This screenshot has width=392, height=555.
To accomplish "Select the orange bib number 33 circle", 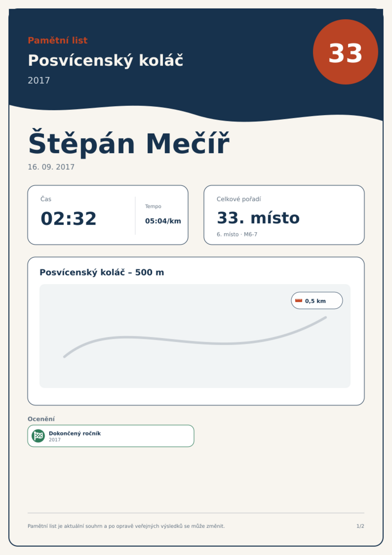I will (x=345, y=52).
